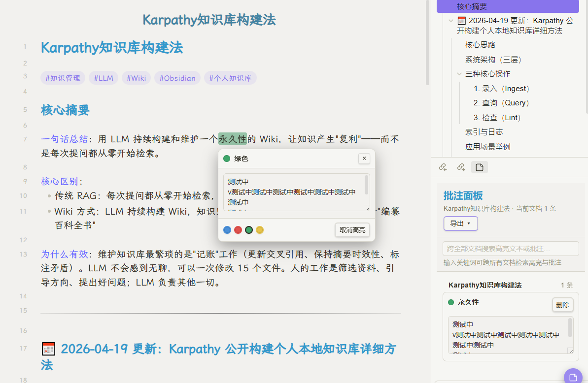This screenshot has height=383, width=588.
Task: Open the #LLM tag
Action: [x=104, y=78]
